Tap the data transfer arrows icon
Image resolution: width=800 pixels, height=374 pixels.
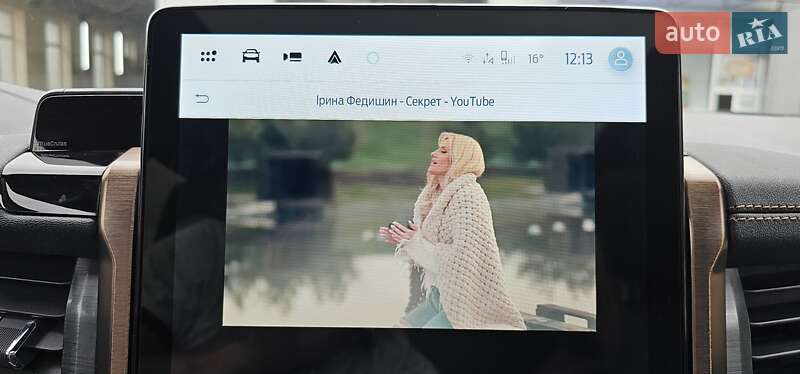tap(488, 59)
